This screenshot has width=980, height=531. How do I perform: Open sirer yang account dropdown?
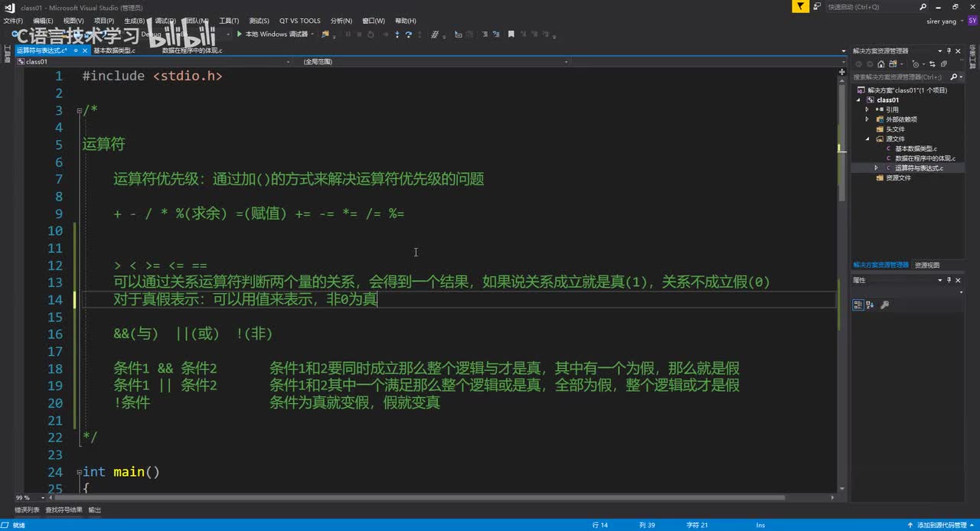pyautogui.click(x=961, y=21)
